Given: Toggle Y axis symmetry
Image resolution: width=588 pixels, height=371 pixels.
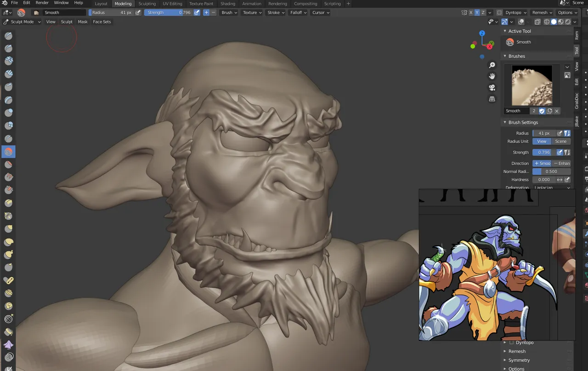Looking at the screenshot, I should (477, 12).
